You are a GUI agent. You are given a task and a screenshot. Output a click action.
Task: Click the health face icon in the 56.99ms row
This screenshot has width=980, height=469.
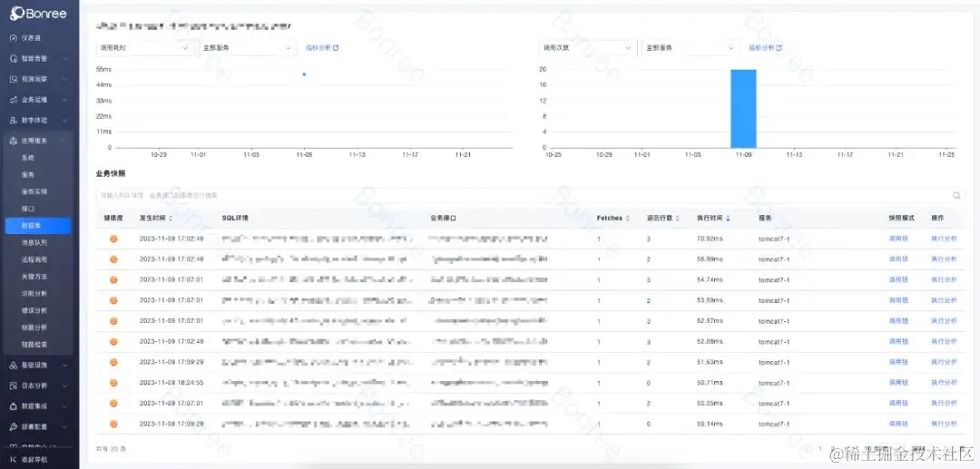coord(113,259)
